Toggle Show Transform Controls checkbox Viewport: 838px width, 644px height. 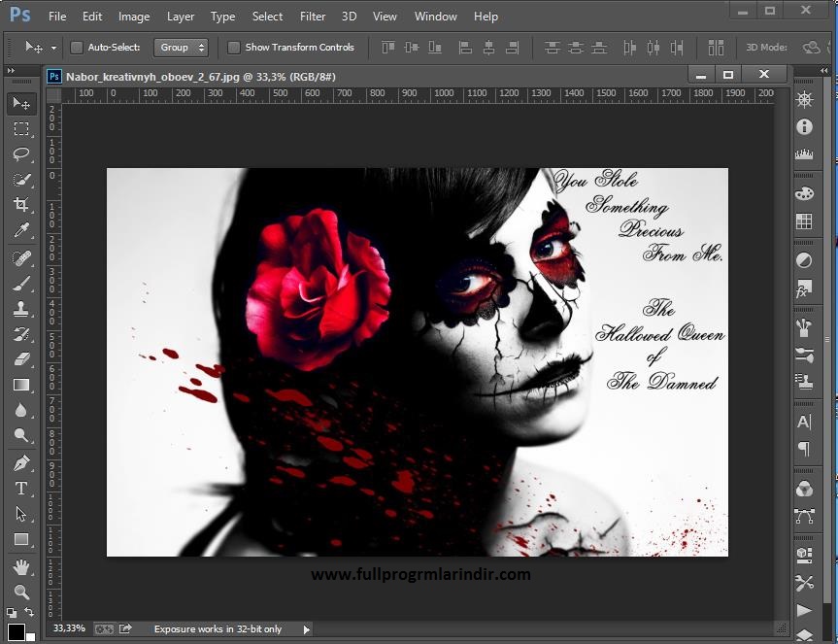234,48
